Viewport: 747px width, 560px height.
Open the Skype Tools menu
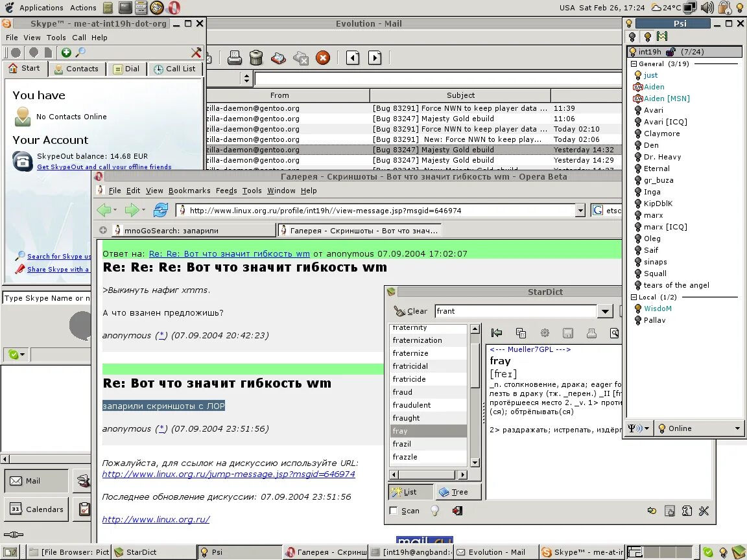click(x=56, y=38)
